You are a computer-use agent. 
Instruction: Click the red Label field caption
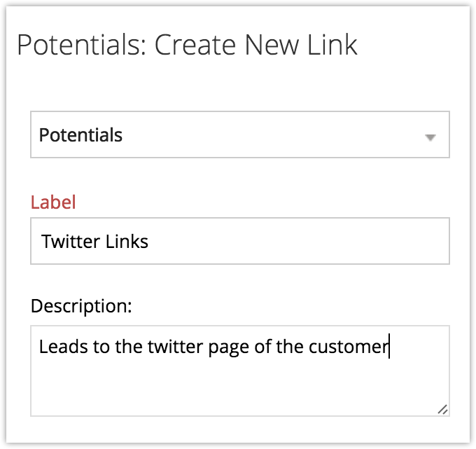pos(53,202)
